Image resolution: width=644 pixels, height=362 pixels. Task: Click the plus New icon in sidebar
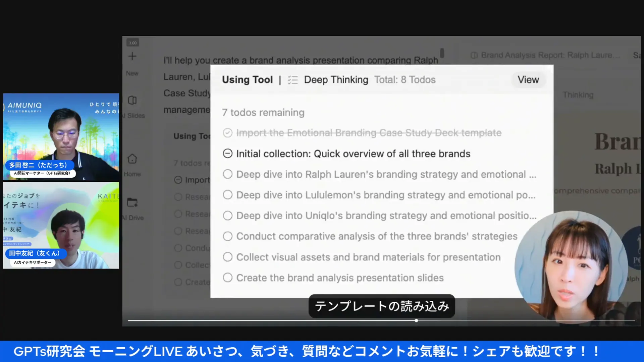pyautogui.click(x=132, y=56)
